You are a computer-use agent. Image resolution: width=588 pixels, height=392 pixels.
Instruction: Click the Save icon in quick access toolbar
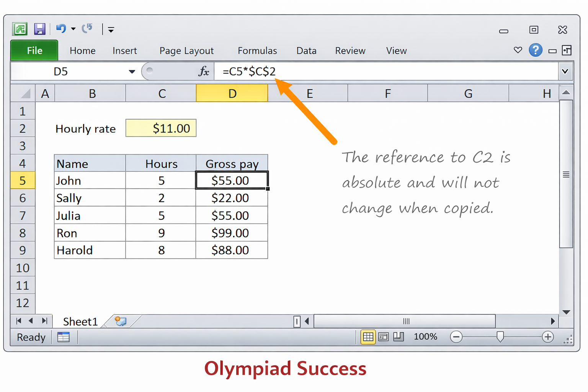39,29
